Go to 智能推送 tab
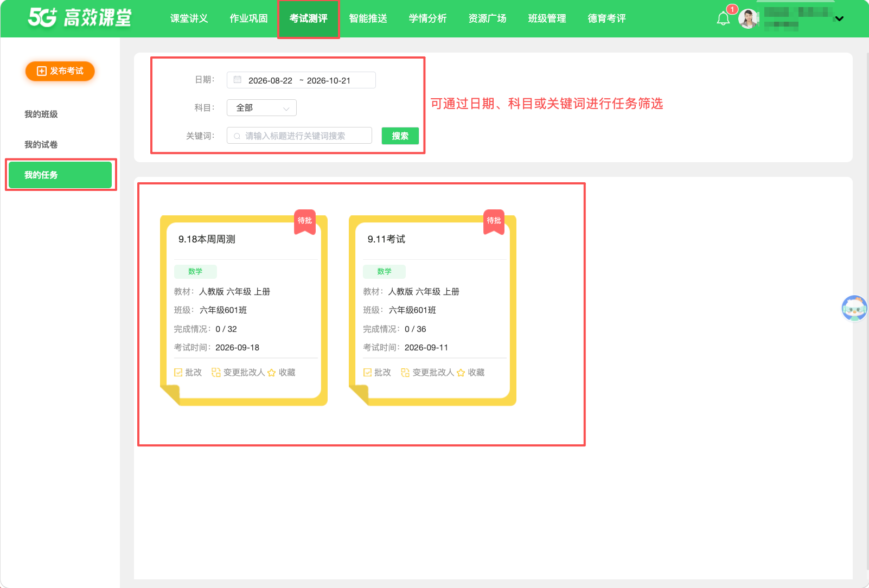This screenshot has height=588, width=869. (x=368, y=18)
